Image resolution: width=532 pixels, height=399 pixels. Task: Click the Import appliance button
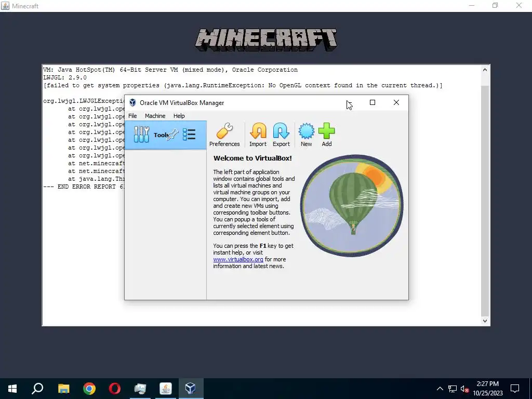pos(258,135)
